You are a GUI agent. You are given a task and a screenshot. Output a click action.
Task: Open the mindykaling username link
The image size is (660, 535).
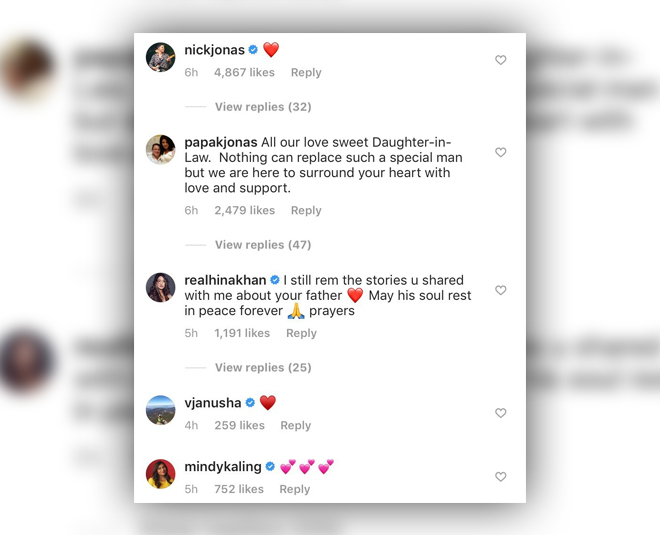[223, 467]
